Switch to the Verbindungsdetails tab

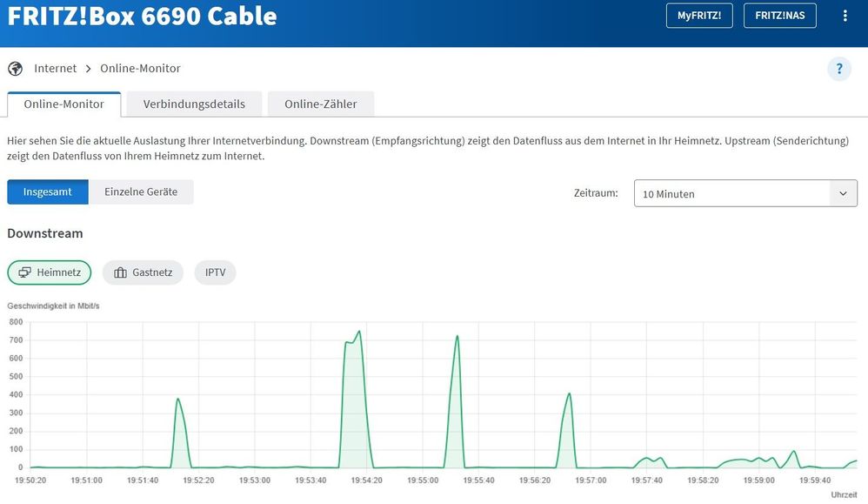194,104
